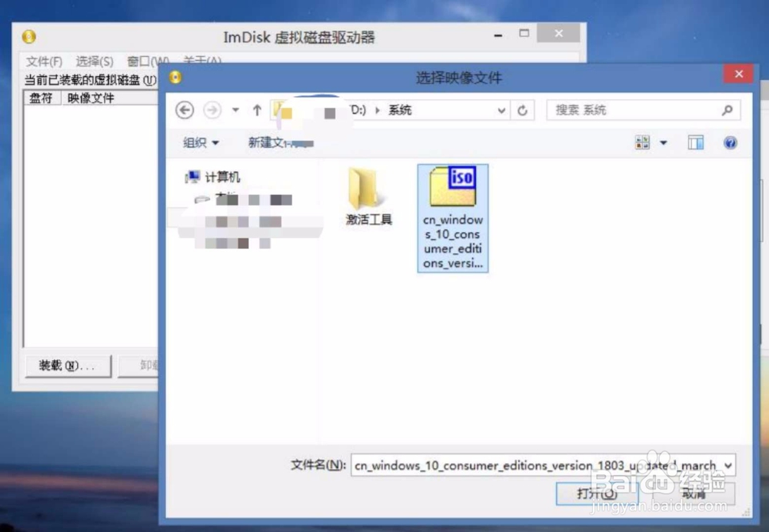Create a new folder with 新建文件夹
The height and width of the screenshot is (532, 769).
281,143
